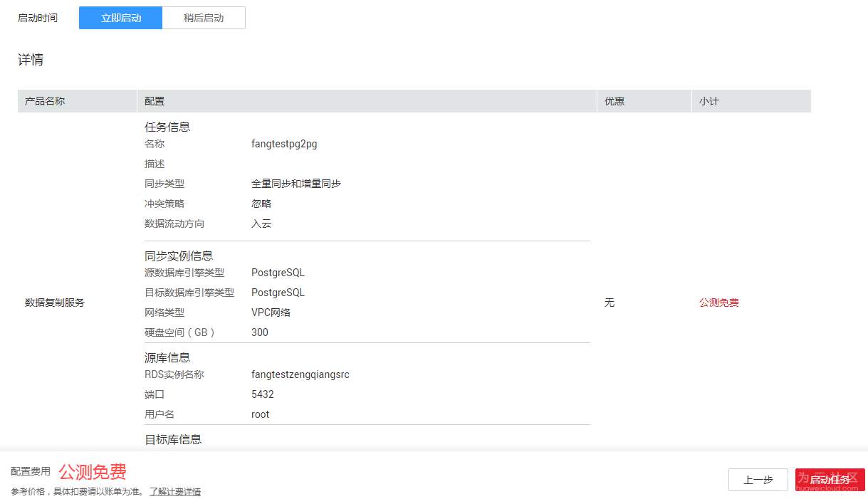Click task name value fangtestpg2pg
Viewport: 868px width, 499px height.
click(284, 144)
